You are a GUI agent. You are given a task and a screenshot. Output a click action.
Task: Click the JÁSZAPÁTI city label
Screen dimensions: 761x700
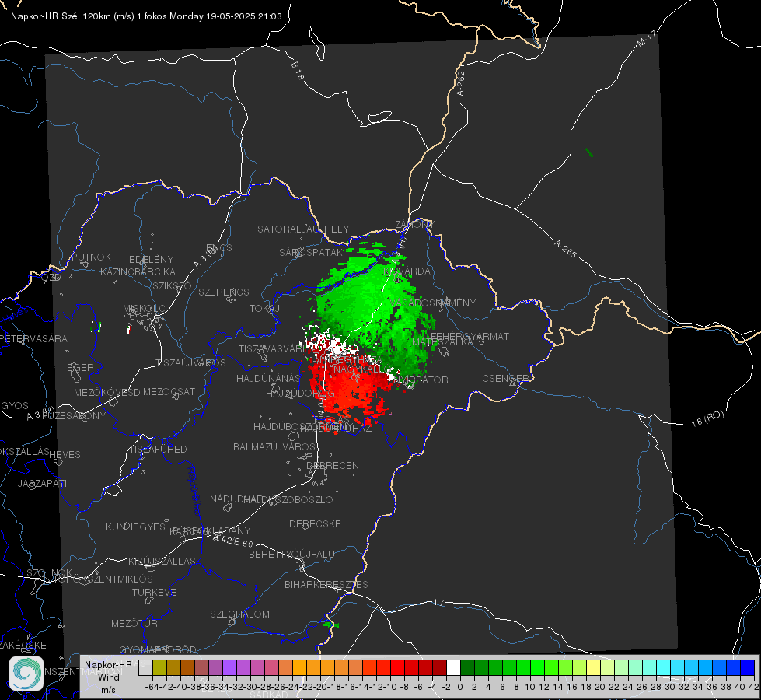[42, 483]
